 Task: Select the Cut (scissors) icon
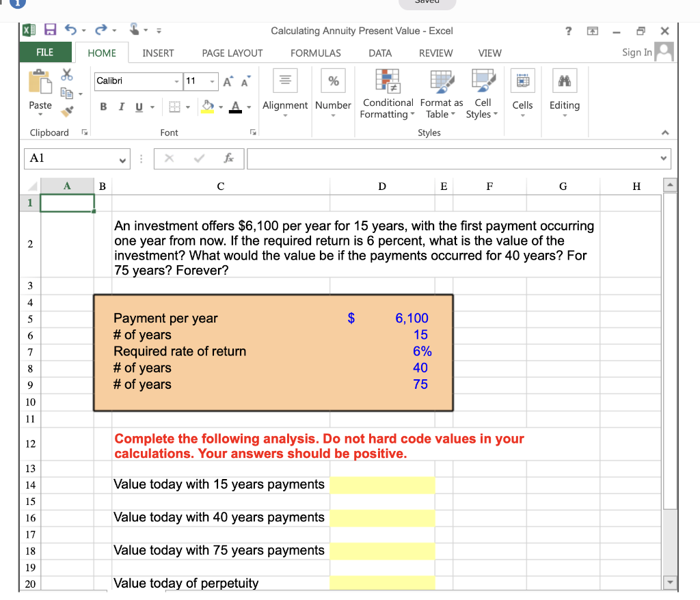(x=66, y=75)
